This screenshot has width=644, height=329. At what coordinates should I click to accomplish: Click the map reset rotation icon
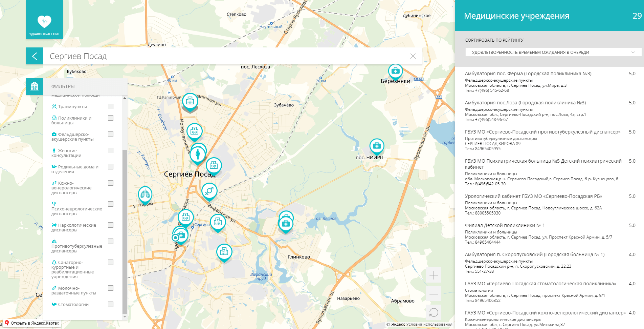[x=434, y=312]
